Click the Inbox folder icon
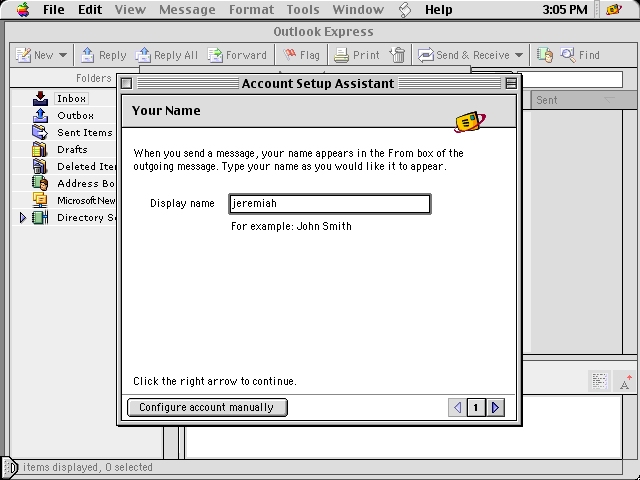Screen dimensions: 640x480 [40, 98]
